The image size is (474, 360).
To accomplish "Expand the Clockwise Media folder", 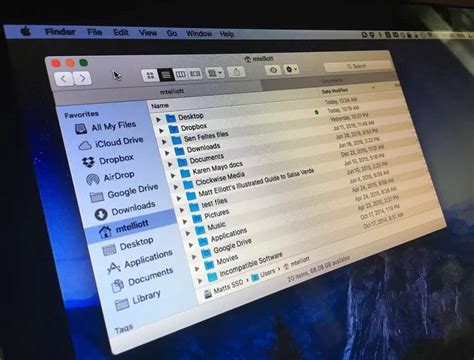I will 176,187.
